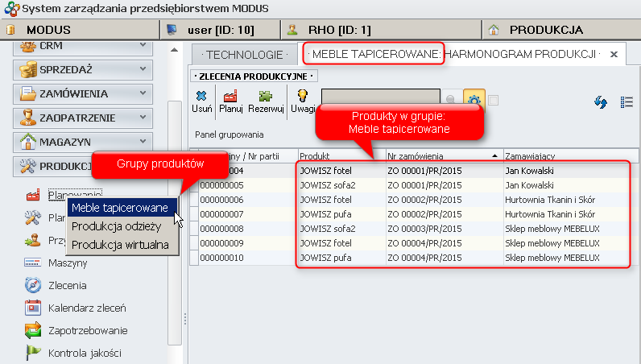Close the HARMONOGRAM PRODUKCJI tab
The width and height of the screenshot is (641, 364).
click(x=614, y=54)
